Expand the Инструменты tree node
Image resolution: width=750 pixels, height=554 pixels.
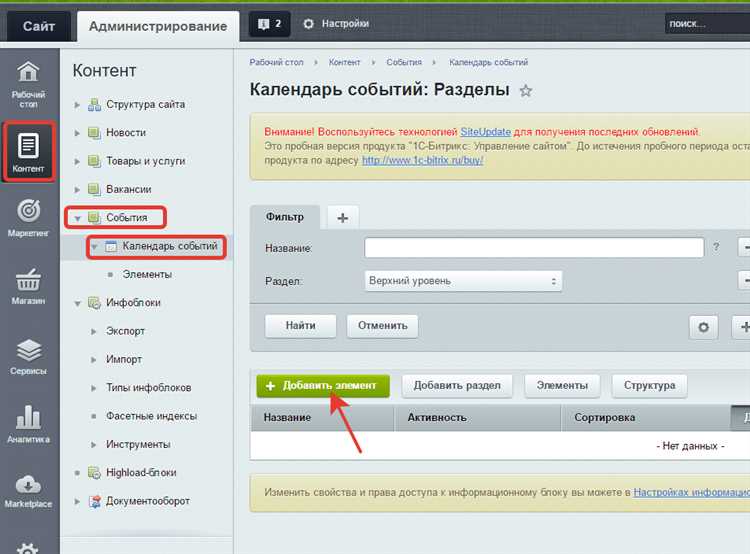click(x=94, y=445)
